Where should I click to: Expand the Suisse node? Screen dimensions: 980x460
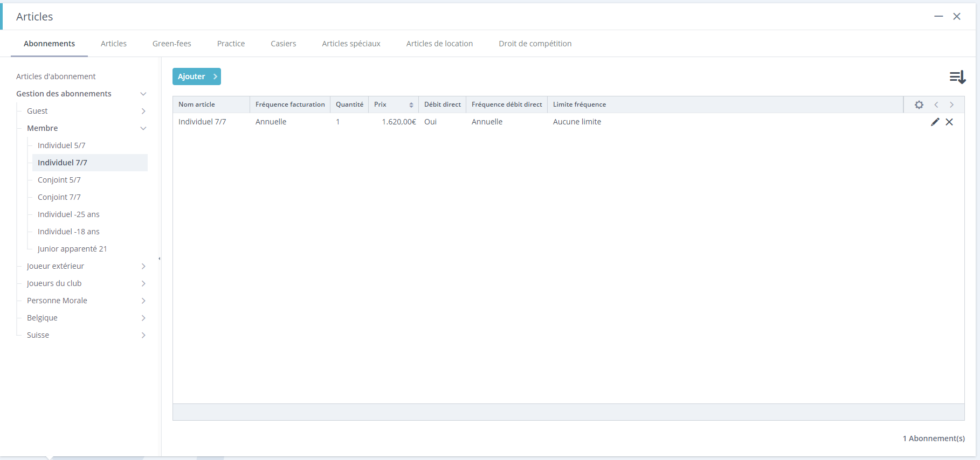pyautogui.click(x=143, y=335)
